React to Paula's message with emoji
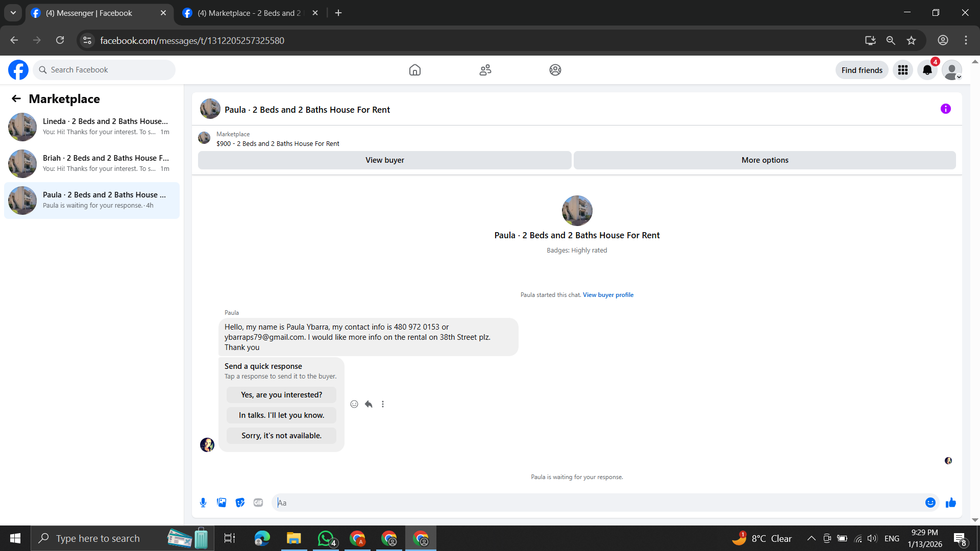 tap(354, 404)
